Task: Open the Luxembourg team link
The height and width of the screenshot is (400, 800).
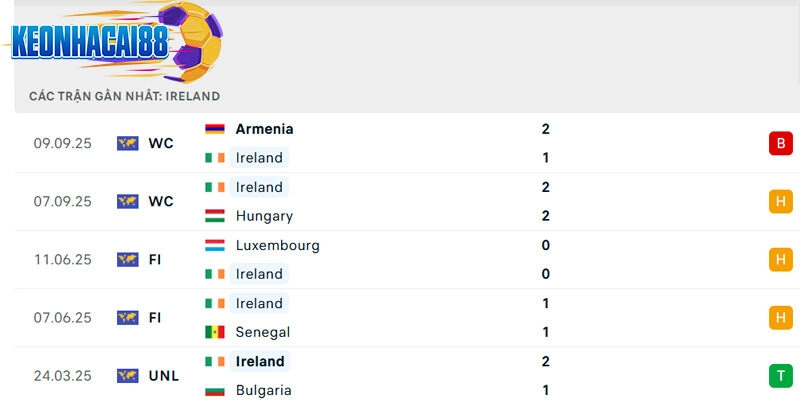Action: (x=277, y=245)
